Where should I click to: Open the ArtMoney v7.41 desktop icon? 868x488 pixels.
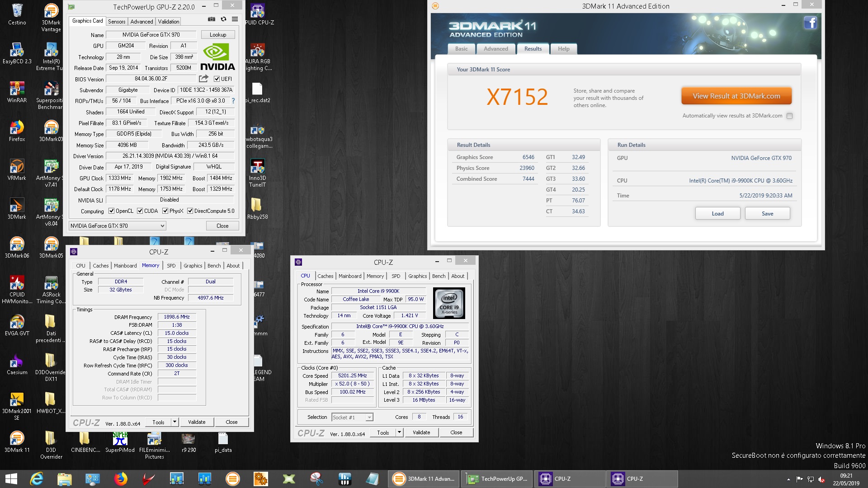tap(51, 173)
